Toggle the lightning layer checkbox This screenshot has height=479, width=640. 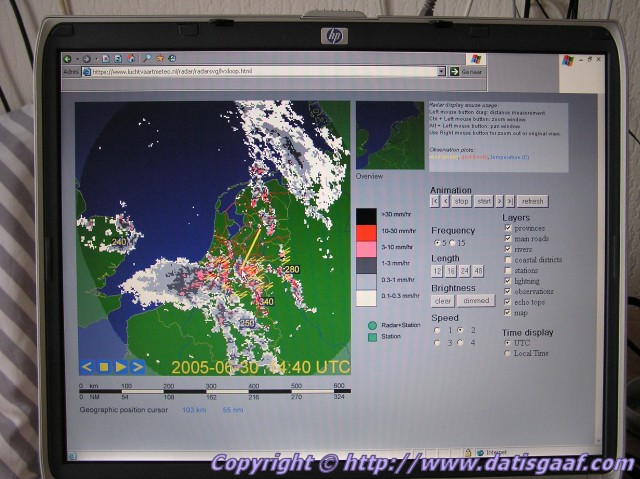pyautogui.click(x=508, y=281)
